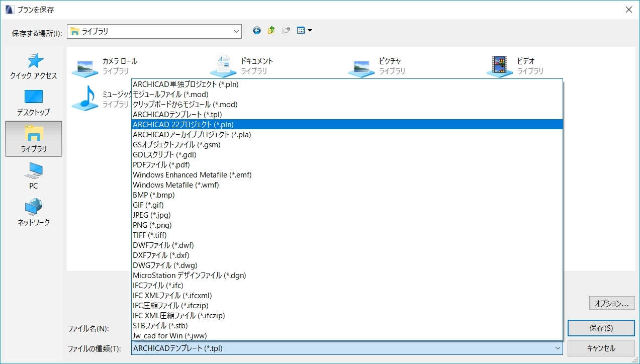
Task: Choose GDLスクリプト (*.gdl) option
Action: [347, 155]
